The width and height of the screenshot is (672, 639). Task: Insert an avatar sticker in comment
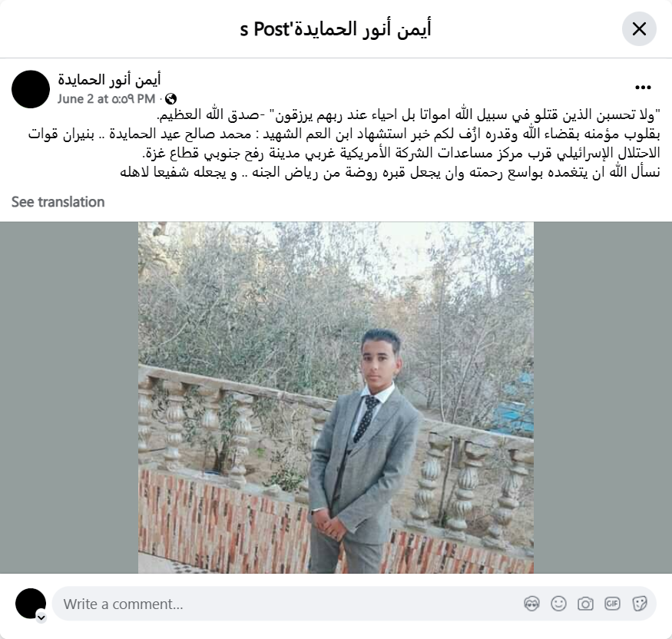point(531,604)
